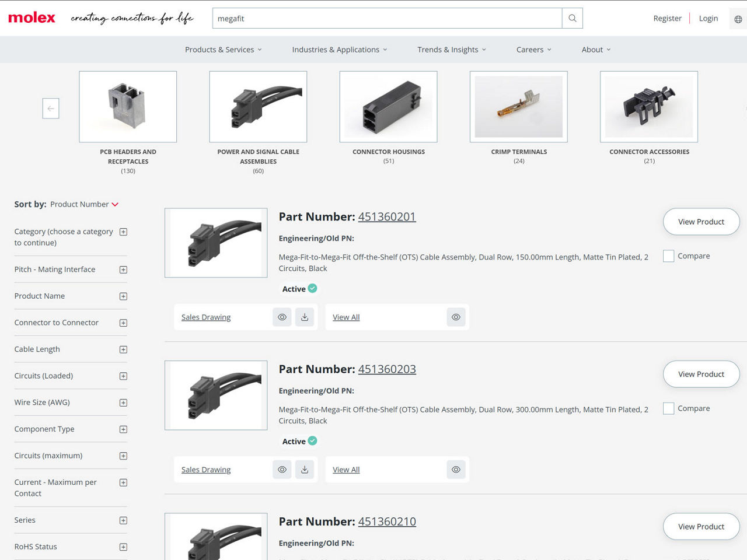Select Connector Accessories category image
Screen dimensions: 747x560
649,107
